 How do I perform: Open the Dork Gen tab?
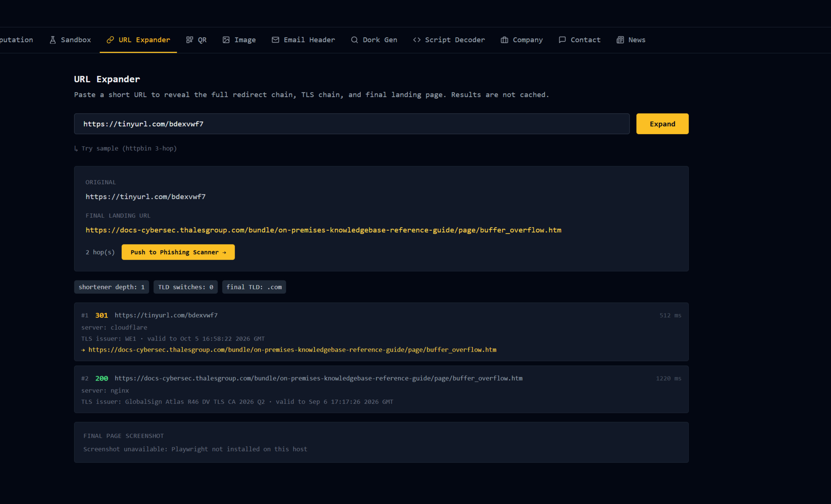coord(374,40)
